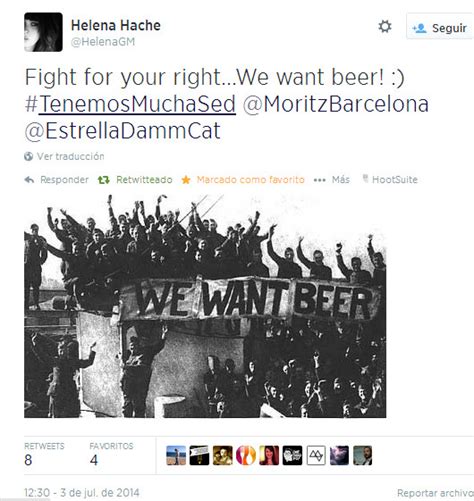Open the @MoritzBarcelona mention
This screenshot has width=474, height=501.
coord(335,104)
